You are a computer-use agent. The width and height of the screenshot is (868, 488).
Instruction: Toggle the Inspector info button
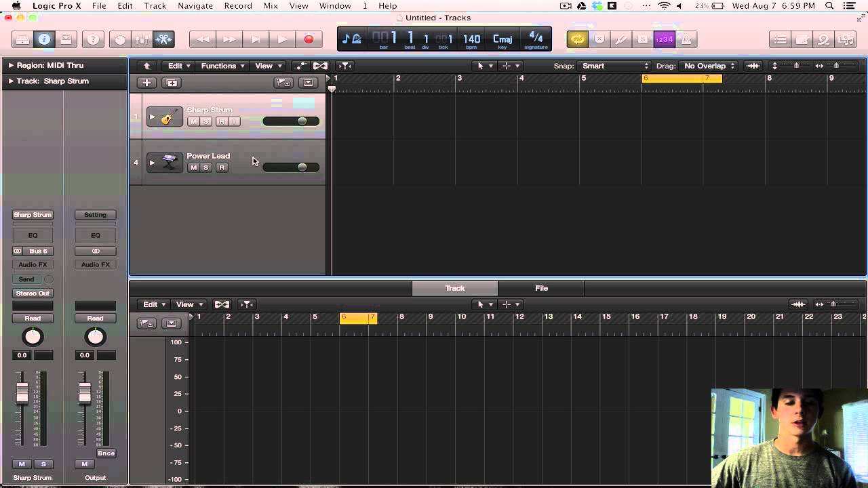tap(44, 39)
